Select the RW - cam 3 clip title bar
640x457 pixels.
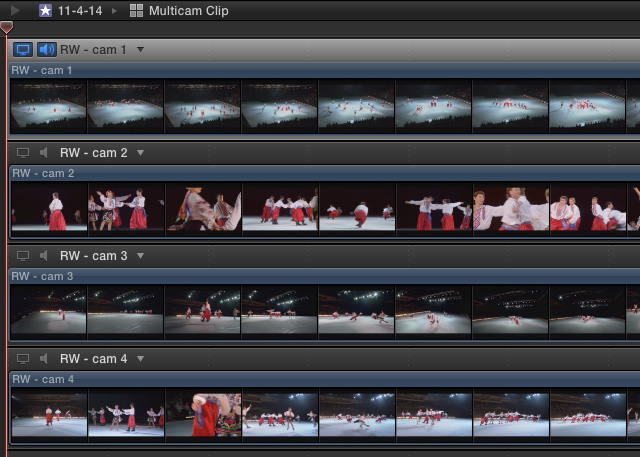coord(324,276)
